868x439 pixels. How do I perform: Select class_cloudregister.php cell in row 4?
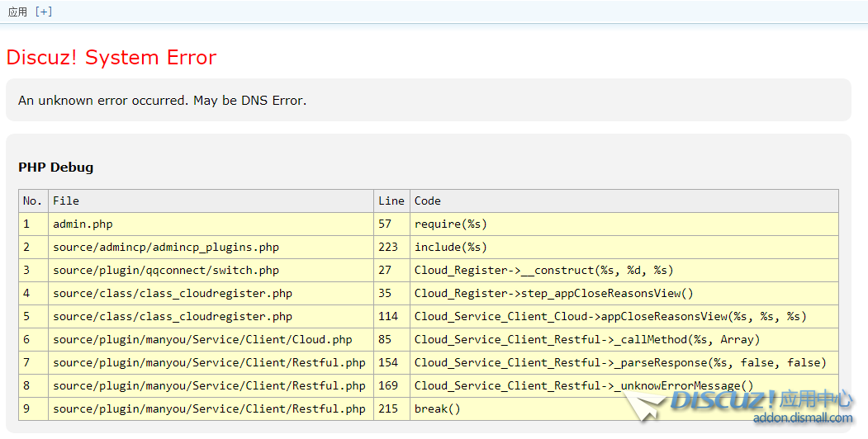point(211,293)
